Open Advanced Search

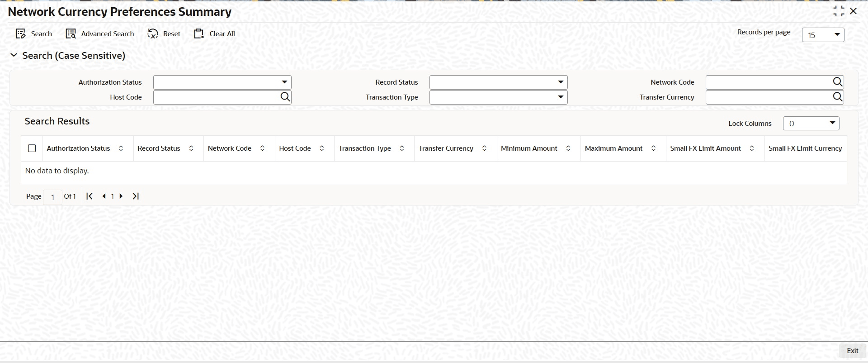point(100,34)
